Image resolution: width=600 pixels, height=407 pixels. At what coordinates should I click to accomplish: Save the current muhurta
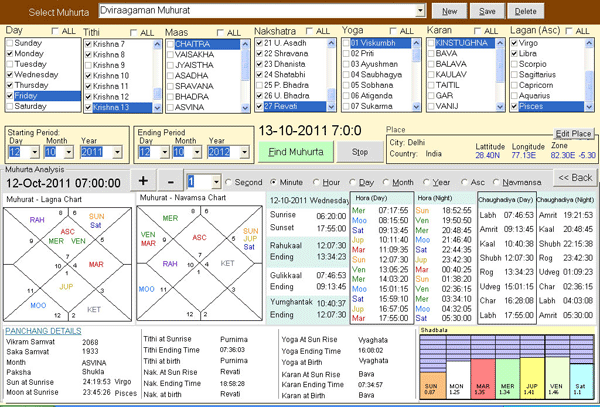tap(487, 10)
